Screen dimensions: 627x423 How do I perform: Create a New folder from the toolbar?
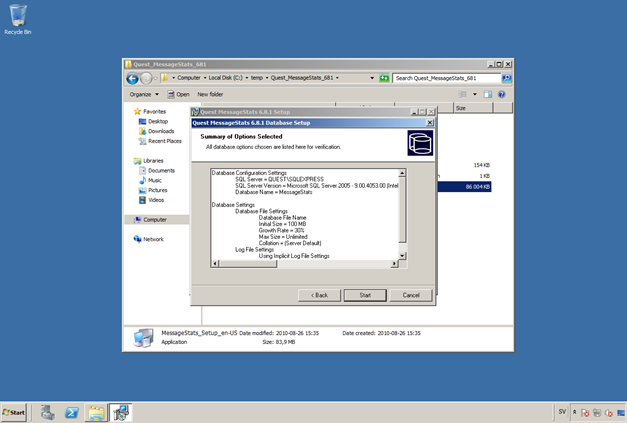coord(210,94)
